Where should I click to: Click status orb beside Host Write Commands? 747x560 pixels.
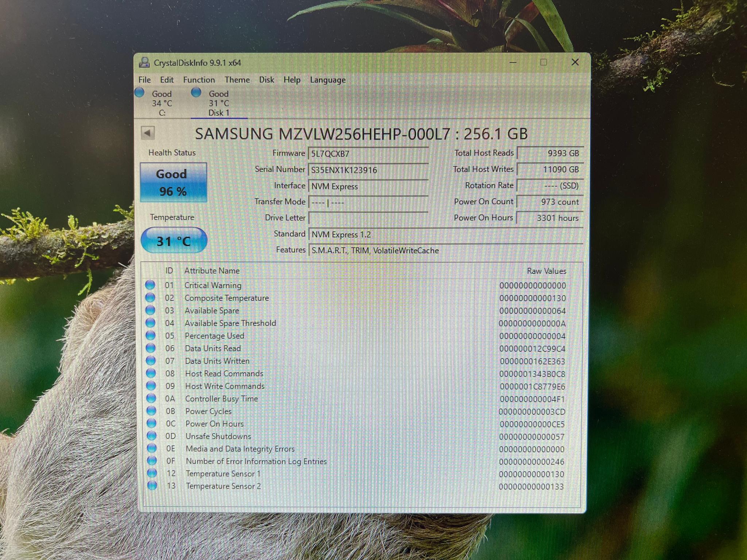pyautogui.click(x=151, y=386)
